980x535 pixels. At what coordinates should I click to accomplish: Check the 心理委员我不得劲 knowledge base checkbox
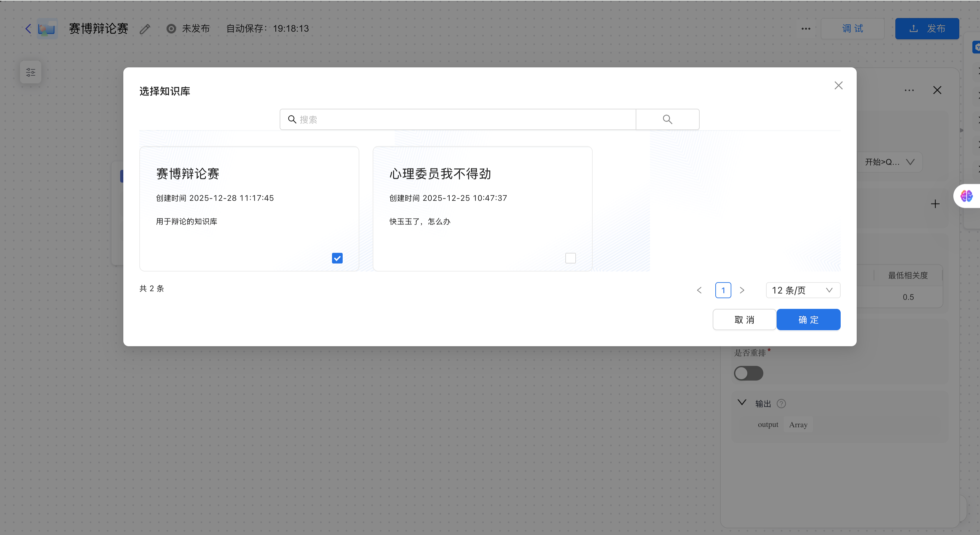click(570, 258)
